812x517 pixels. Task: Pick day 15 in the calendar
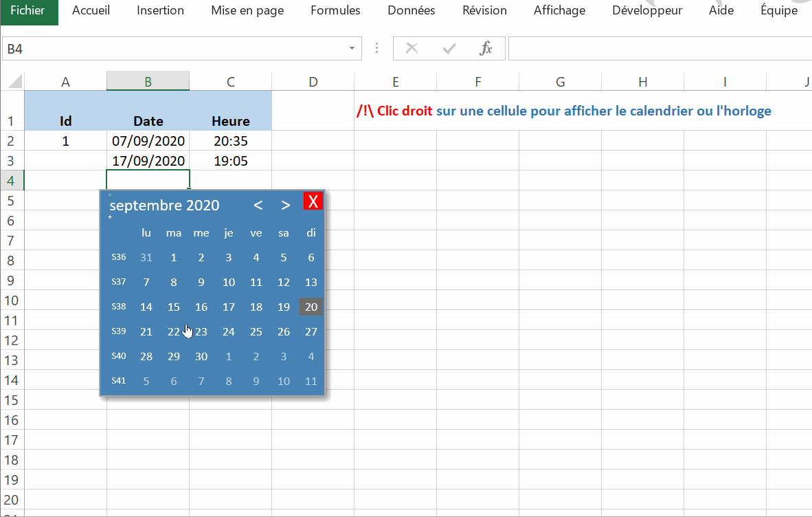pyautogui.click(x=173, y=307)
